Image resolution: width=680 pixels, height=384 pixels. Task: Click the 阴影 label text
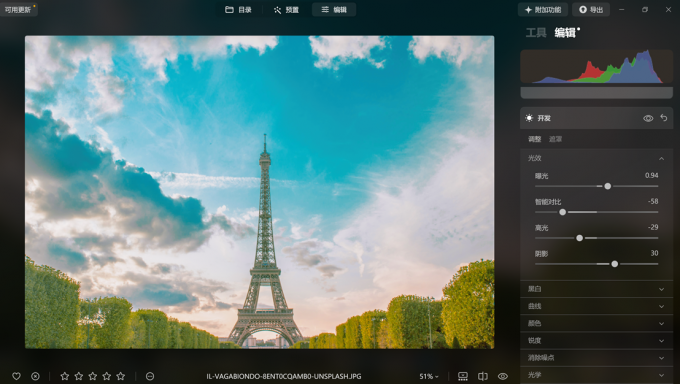point(542,253)
